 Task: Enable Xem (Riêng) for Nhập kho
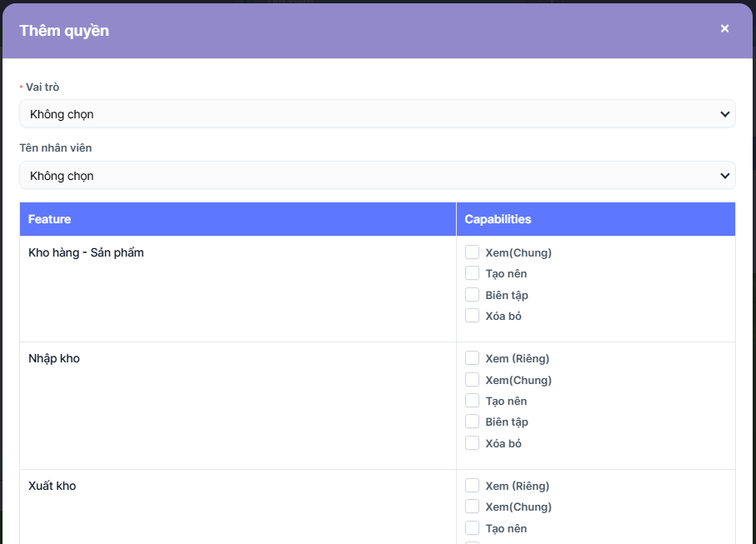473,358
